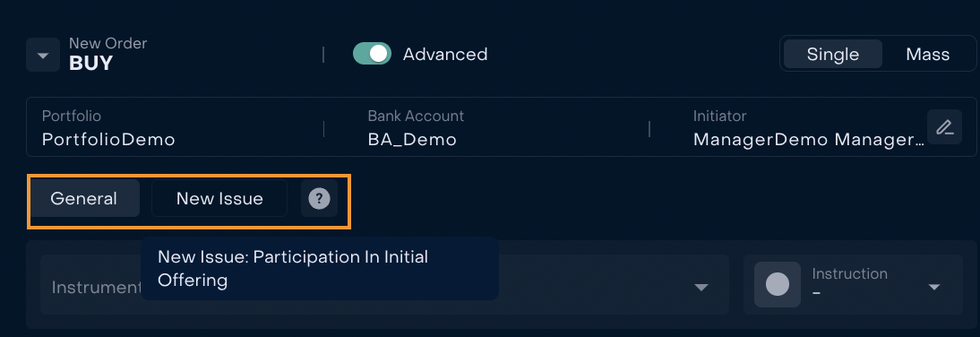
Task: Select the Single order mode
Action: tap(832, 55)
